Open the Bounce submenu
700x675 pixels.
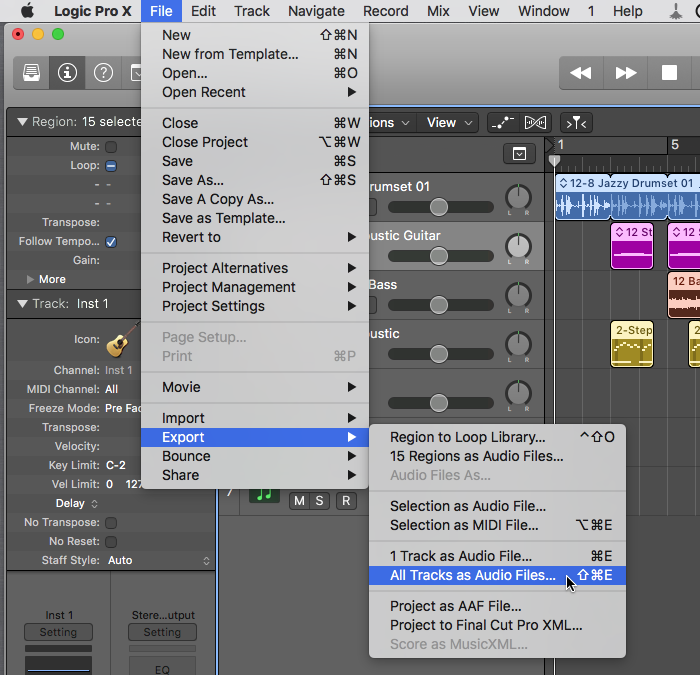pyautogui.click(x=255, y=456)
